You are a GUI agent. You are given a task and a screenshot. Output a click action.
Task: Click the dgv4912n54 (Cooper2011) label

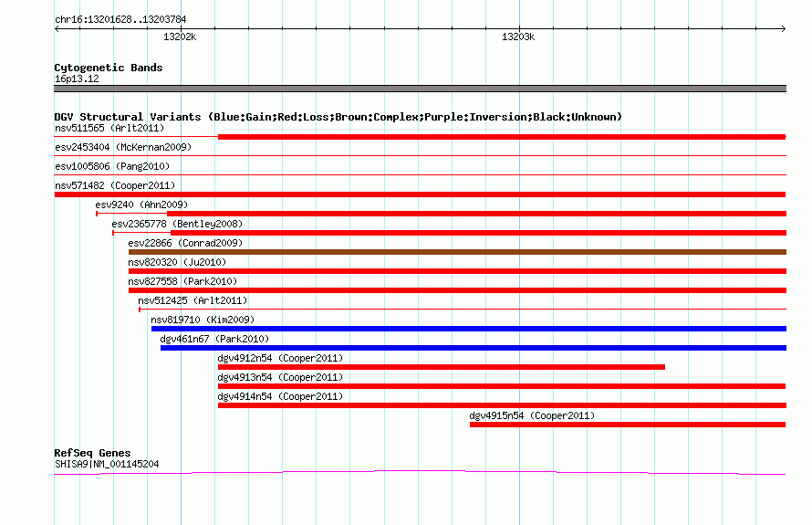click(x=280, y=358)
